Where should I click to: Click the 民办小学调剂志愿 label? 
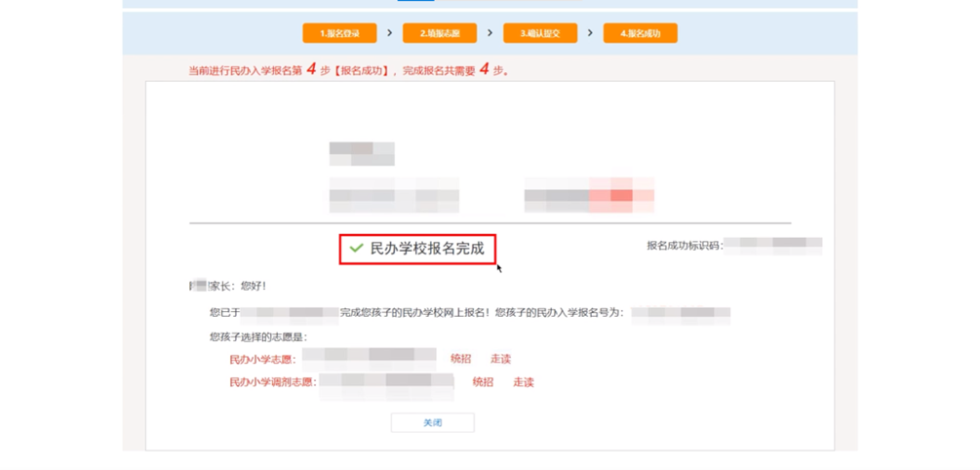point(272,382)
